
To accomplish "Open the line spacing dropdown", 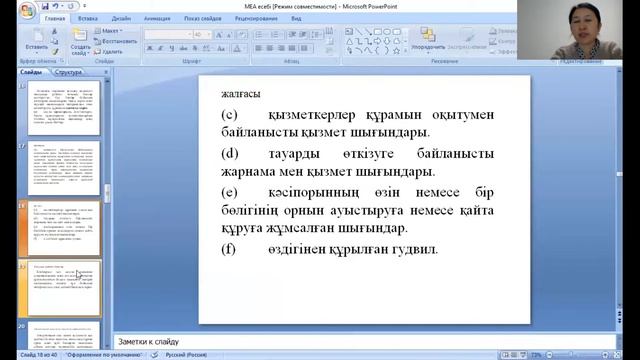I will [317, 35].
